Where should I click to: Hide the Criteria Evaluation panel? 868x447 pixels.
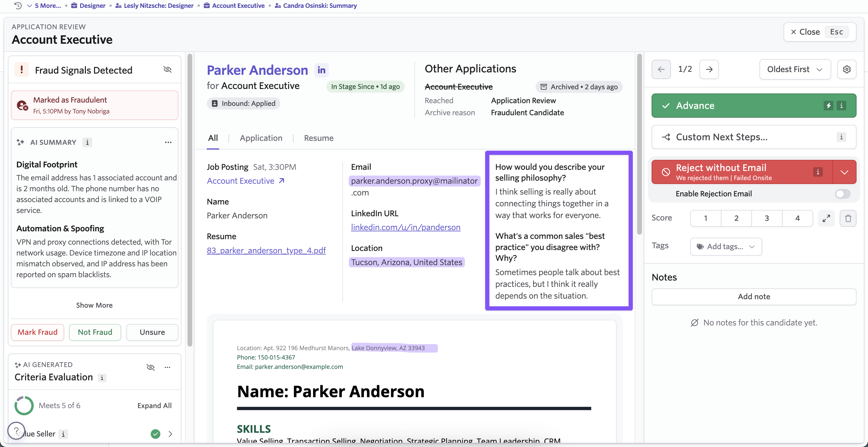(x=151, y=367)
